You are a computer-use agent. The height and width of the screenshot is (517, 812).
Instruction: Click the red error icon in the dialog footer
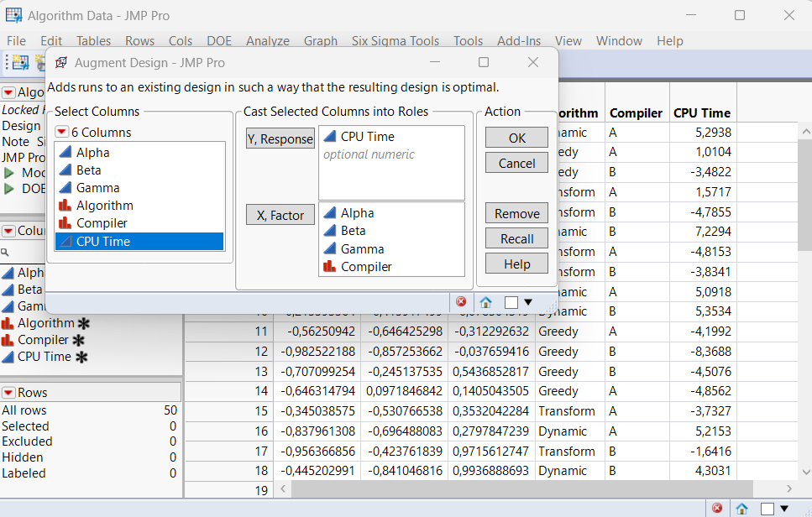point(461,302)
